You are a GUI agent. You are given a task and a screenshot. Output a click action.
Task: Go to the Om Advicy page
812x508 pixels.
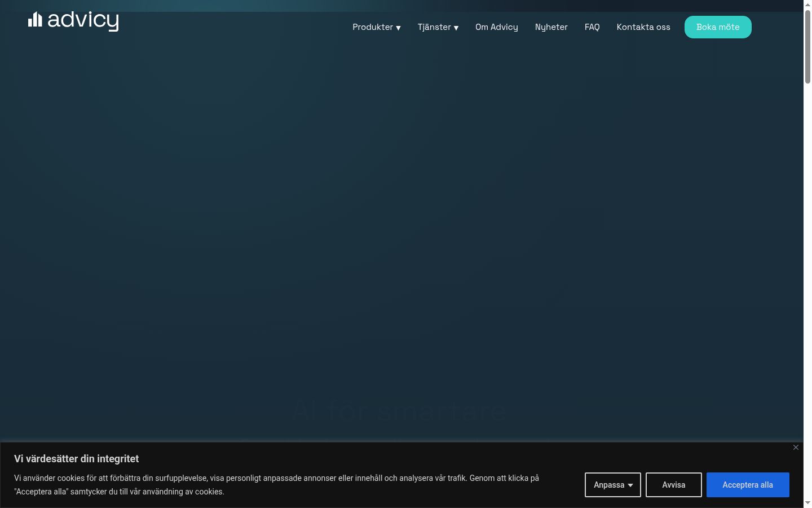pyautogui.click(x=496, y=27)
